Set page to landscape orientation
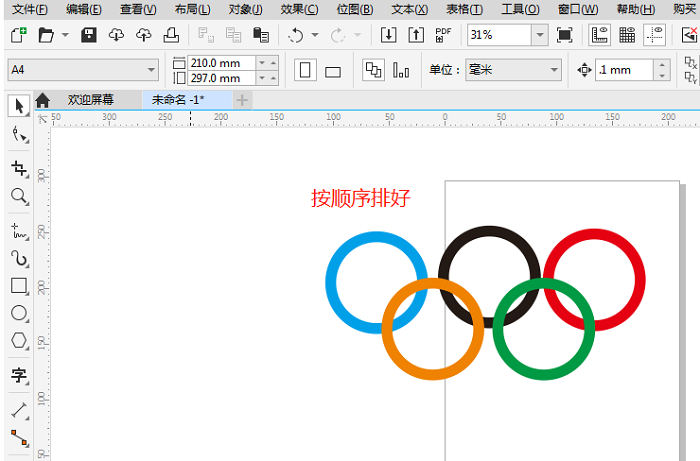This screenshot has width=700, height=461. coord(333,71)
